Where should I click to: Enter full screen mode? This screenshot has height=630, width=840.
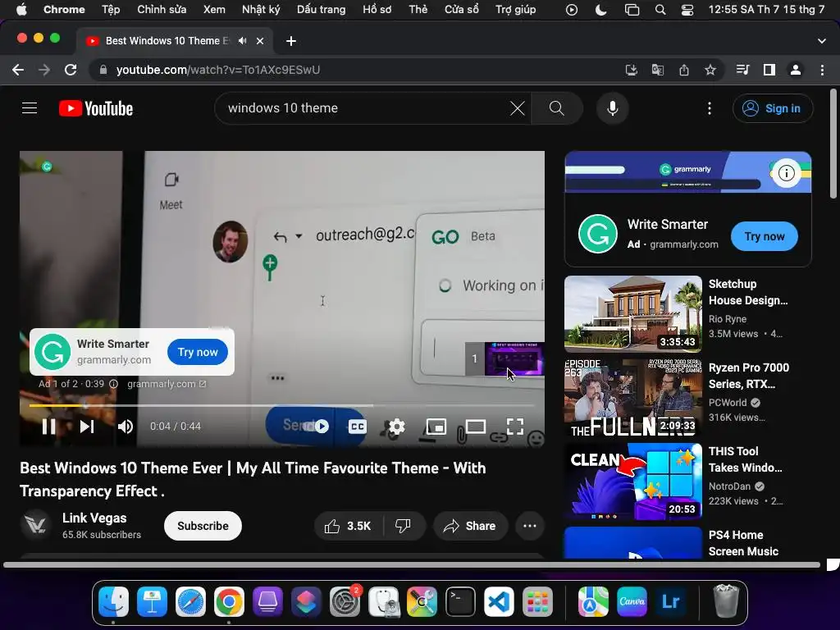[515, 427]
